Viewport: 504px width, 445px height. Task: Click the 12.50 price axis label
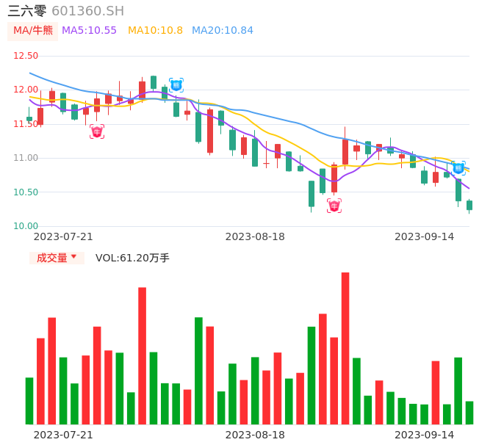(x=26, y=56)
